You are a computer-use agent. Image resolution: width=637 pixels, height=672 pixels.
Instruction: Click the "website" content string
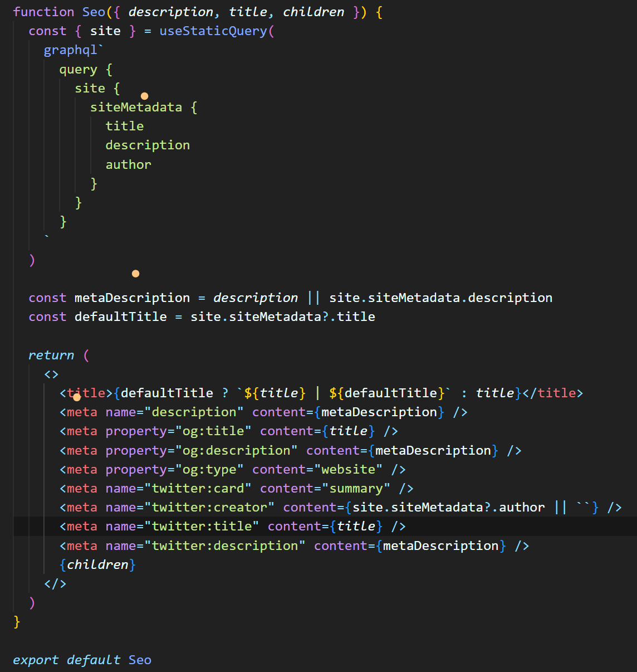pos(348,469)
